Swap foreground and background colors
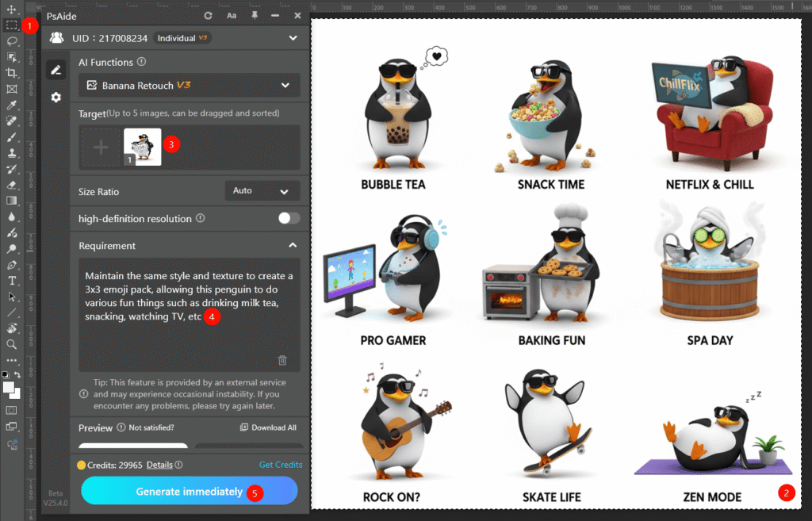The width and height of the screenshot is (812, 521). click(x=17, y=374)
